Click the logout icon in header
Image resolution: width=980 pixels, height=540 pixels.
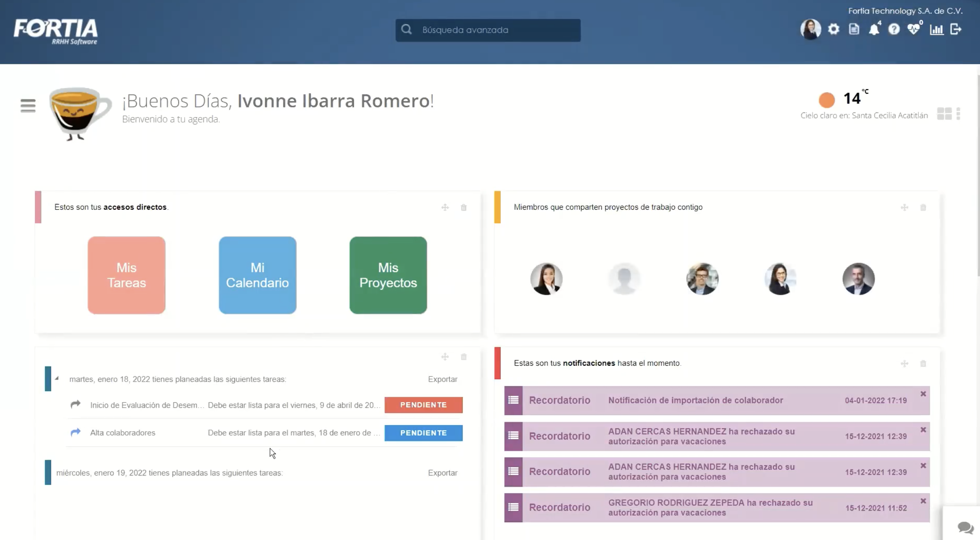coord(956,29)
